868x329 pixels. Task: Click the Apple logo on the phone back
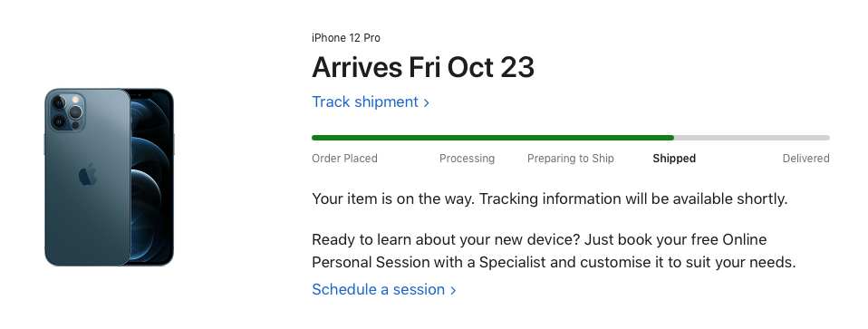pyautogui.click(x=88, y=174)
